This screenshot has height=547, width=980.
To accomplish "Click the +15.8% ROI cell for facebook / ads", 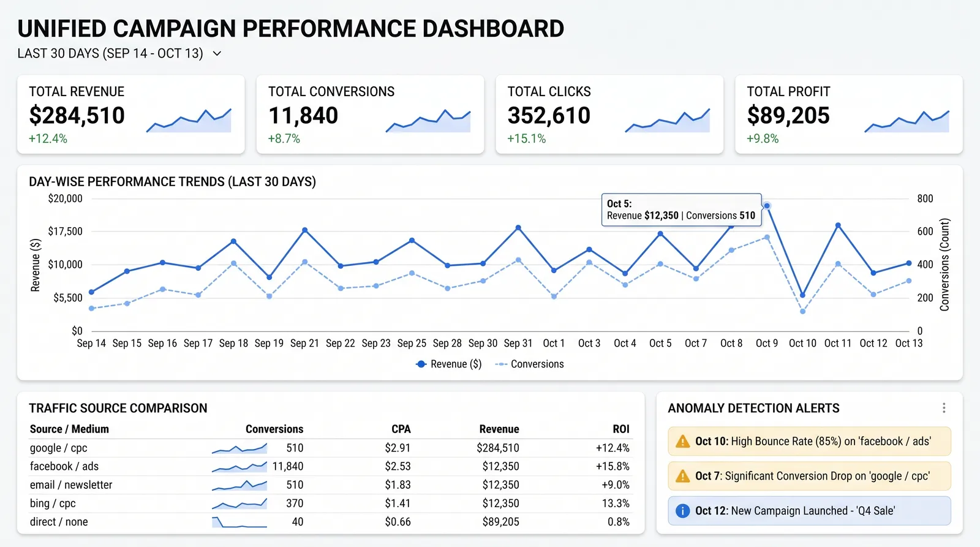I will [x=612, y=466].
